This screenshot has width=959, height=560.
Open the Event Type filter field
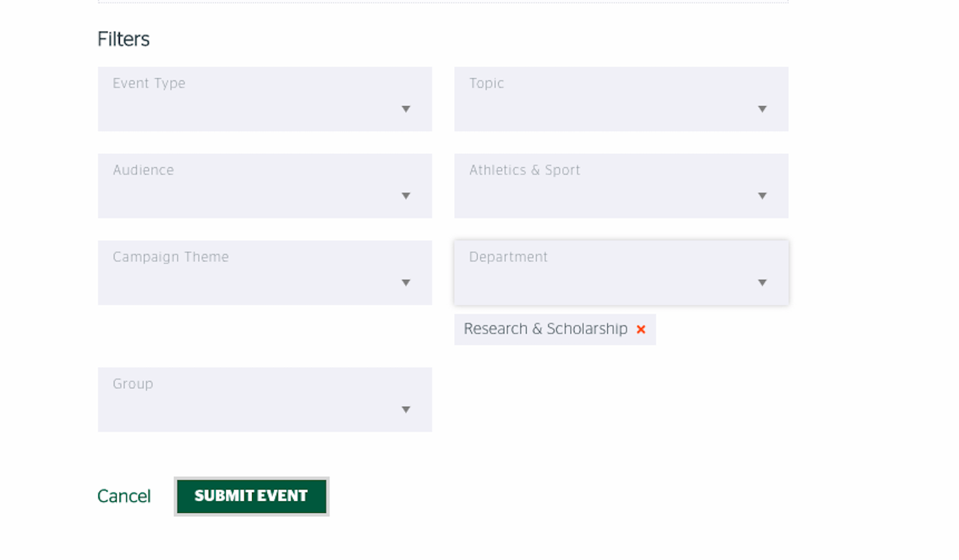click(x=264, y=99)
